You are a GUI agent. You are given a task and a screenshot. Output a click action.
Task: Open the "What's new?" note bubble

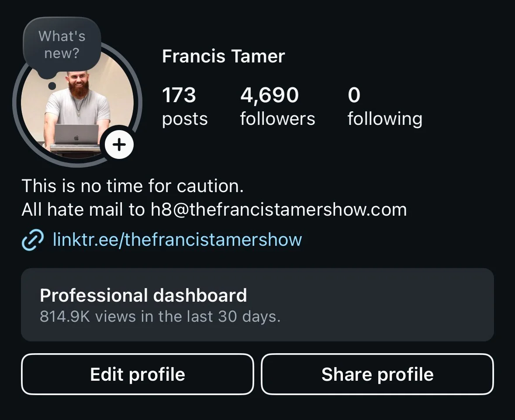pyautogui.click(x=62, y=45)
